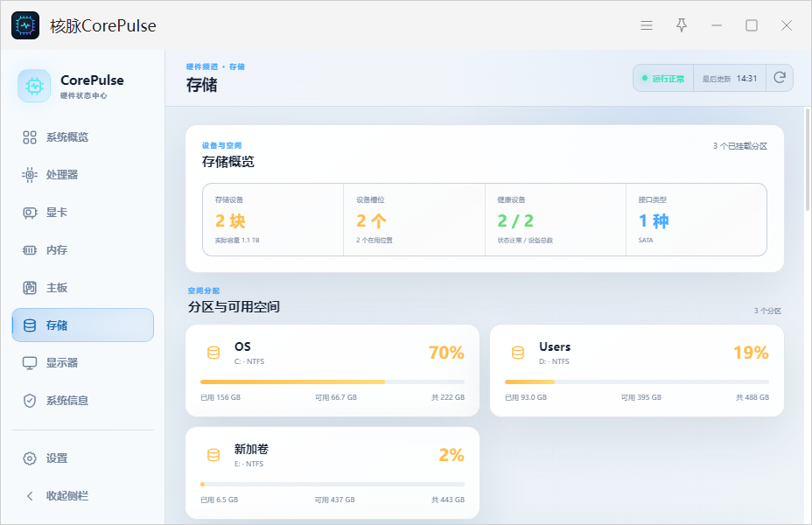Pin the window with the pin icon
The image size is (812, 525).
click(x=682, y=25)
